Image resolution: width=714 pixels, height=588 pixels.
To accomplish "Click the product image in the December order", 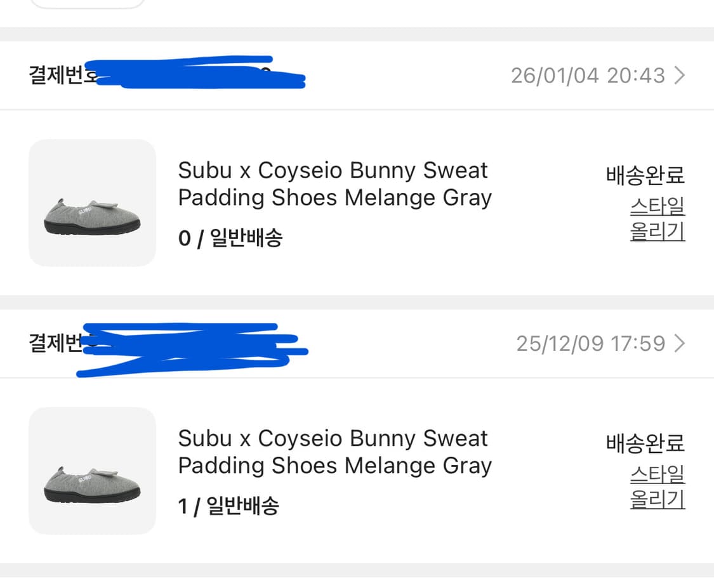I will (x=91, y=471).
